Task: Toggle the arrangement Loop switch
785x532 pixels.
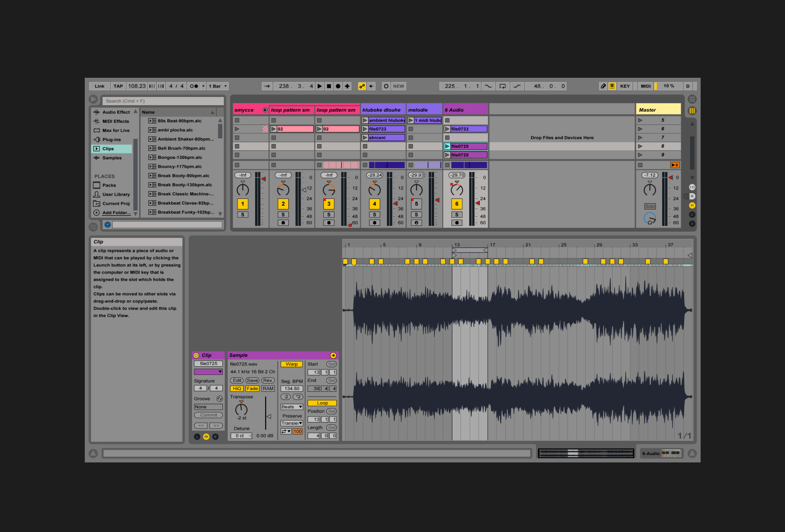Action: 502,86
